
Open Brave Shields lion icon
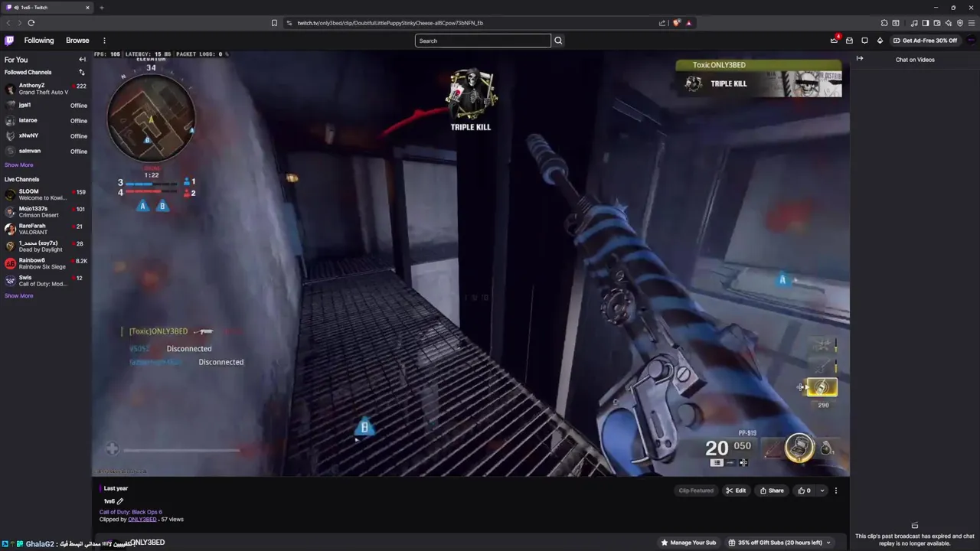pyautogui.click(x=676, y=23)
